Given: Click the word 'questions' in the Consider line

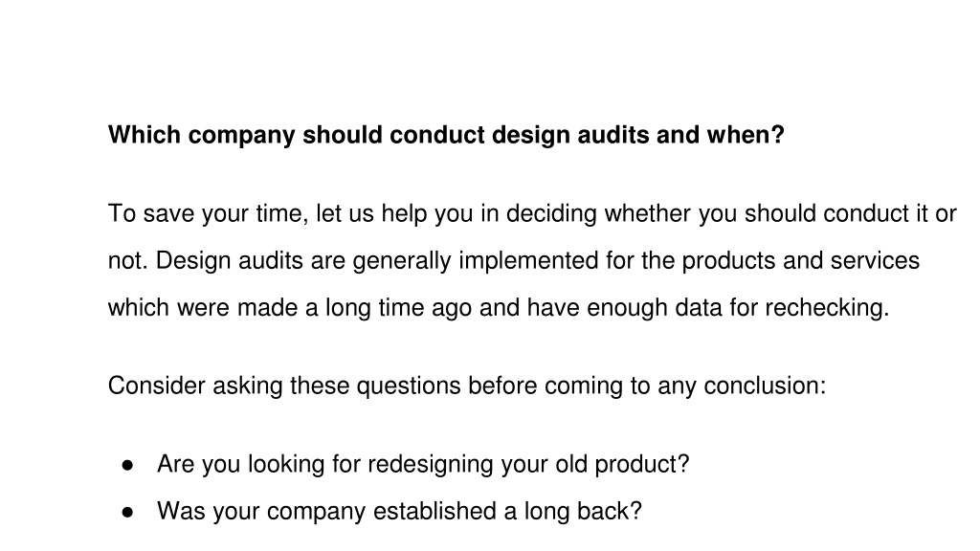Looking at the screenshot, I should click(x=409, y=386).
